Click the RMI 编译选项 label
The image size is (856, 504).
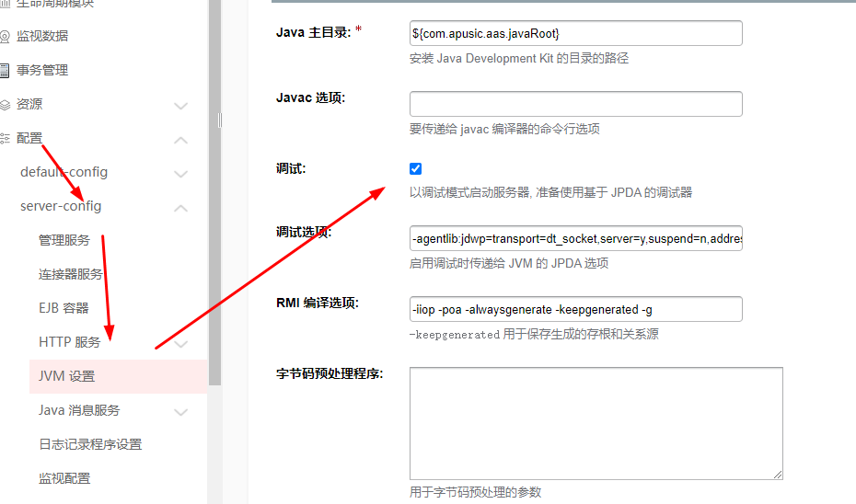318,303
